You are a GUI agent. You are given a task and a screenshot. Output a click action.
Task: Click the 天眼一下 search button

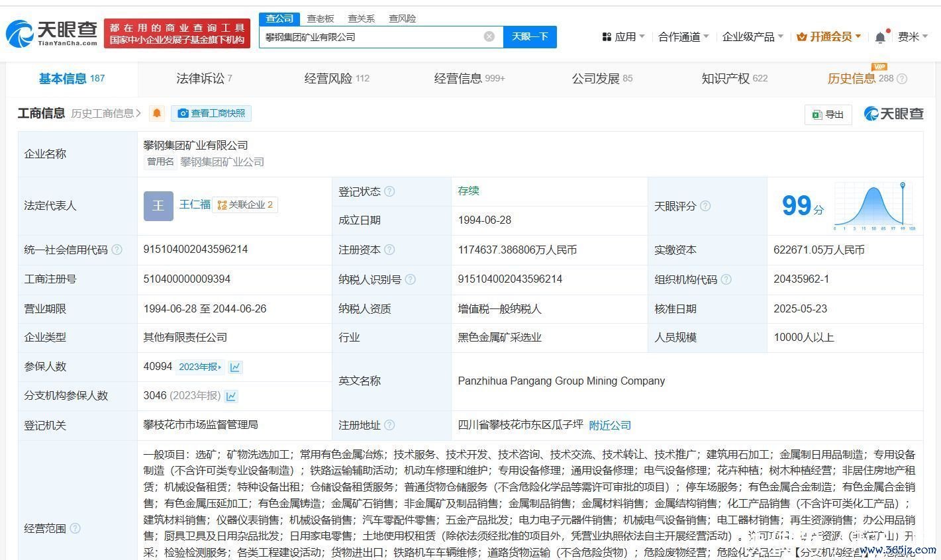pyautogui.click(x=530, y=36)
